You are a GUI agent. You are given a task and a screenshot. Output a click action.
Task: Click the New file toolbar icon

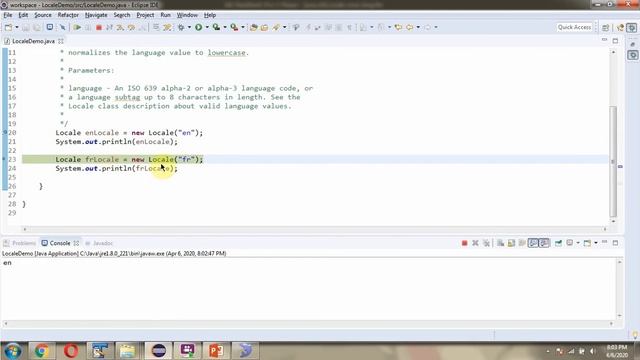point(8,27)
